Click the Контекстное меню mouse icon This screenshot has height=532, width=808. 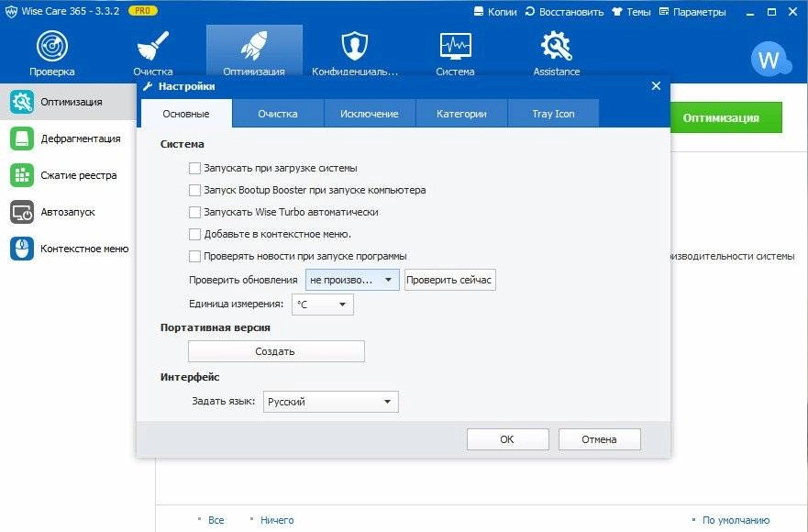pyautogui.click(x=22, y=249)
